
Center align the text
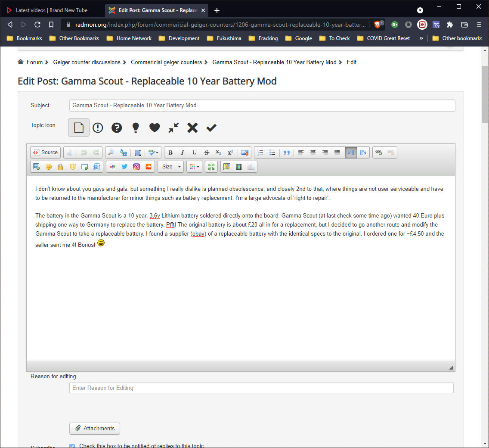coord(313,152)
